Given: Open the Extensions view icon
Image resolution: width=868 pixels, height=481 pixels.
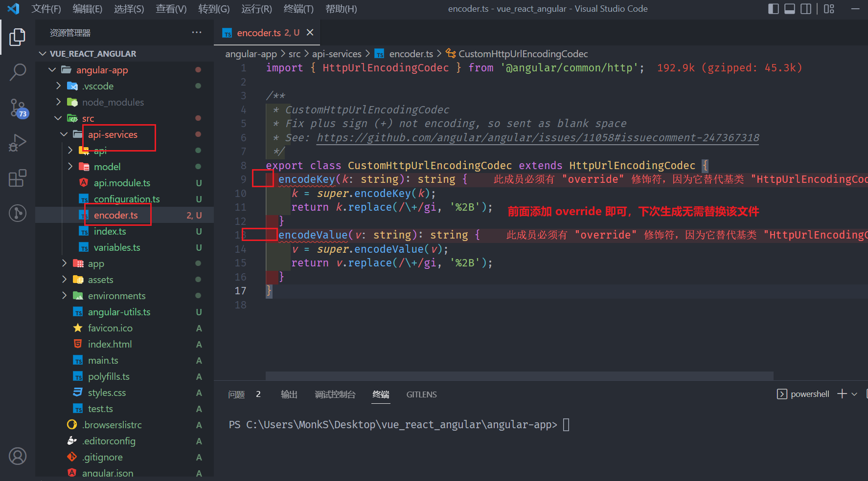Looking at the screenshot, I should coord(18,178).
